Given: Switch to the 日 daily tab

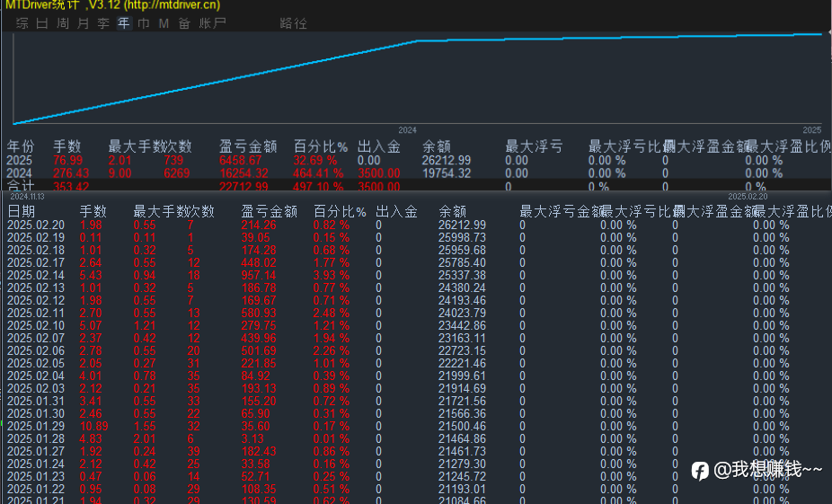Looking at the screenshot, I should coord(42,23).
